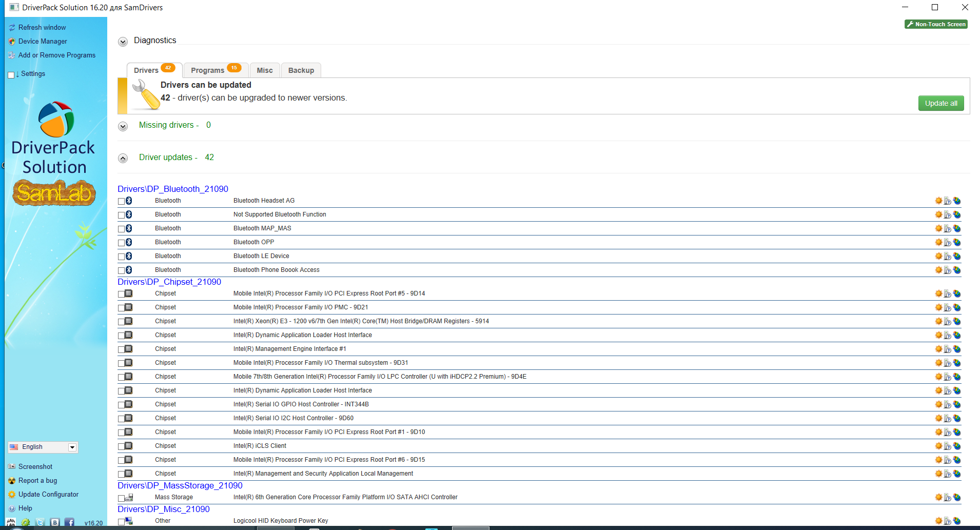
Task: Collapse the Driver updates section
Action: [x=123, y=158]
